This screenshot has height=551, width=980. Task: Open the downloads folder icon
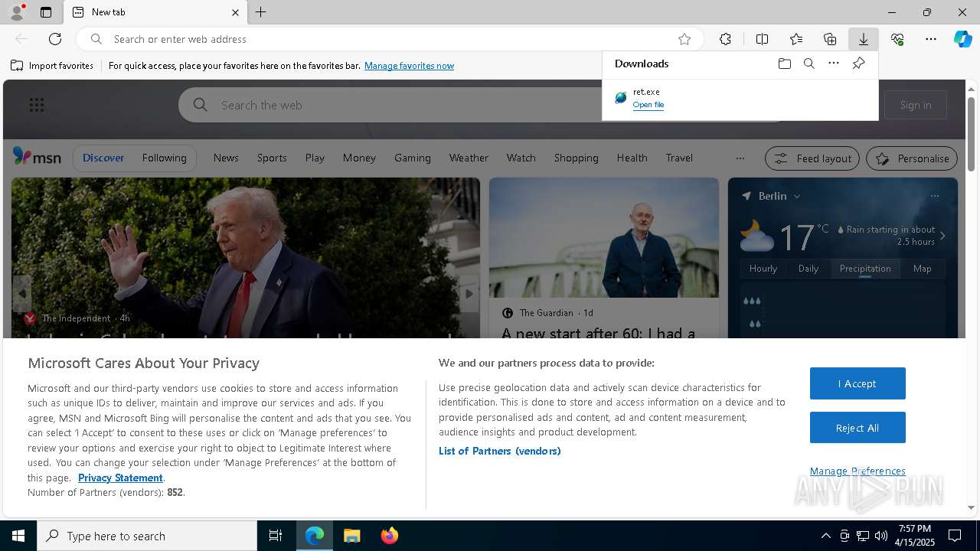pos(784,64)
